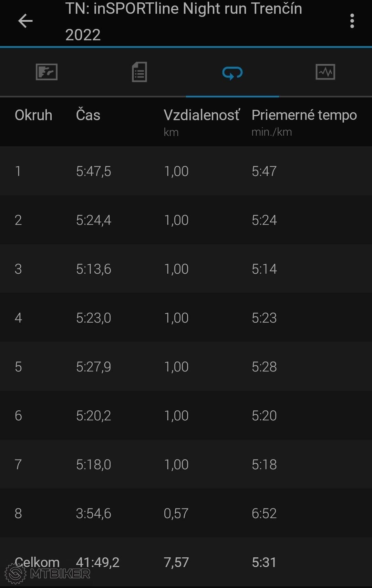
Task: Tap the Čas column header
Action: tap(88, 115)
